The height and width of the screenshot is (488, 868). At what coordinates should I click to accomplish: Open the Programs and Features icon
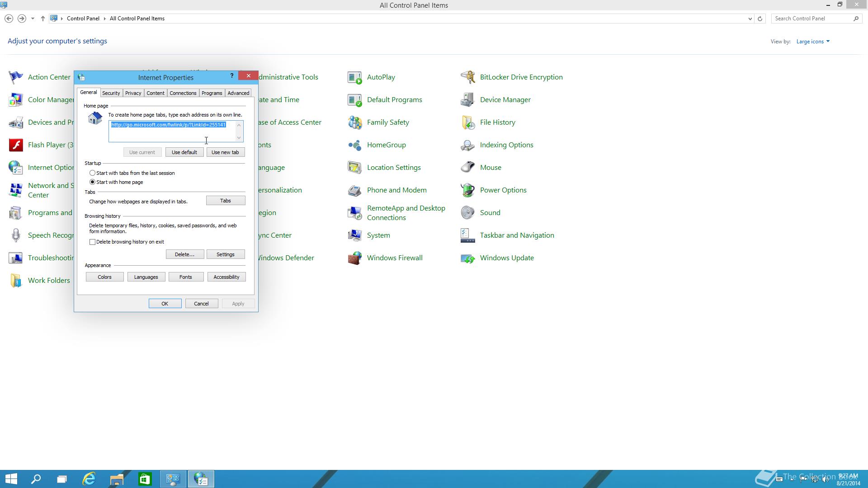(x=16, y=213)
